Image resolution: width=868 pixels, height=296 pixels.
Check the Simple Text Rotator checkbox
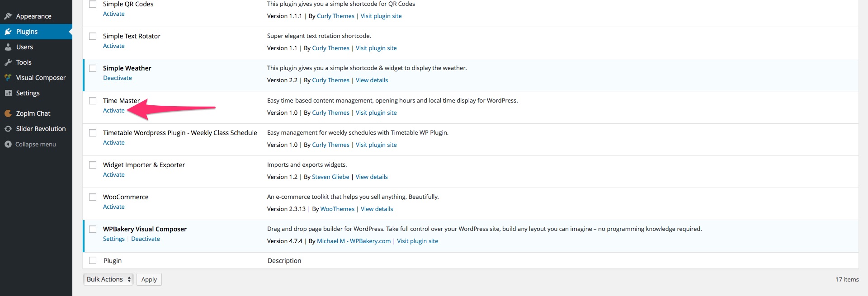pyautogui.click(x=93, y=36)
